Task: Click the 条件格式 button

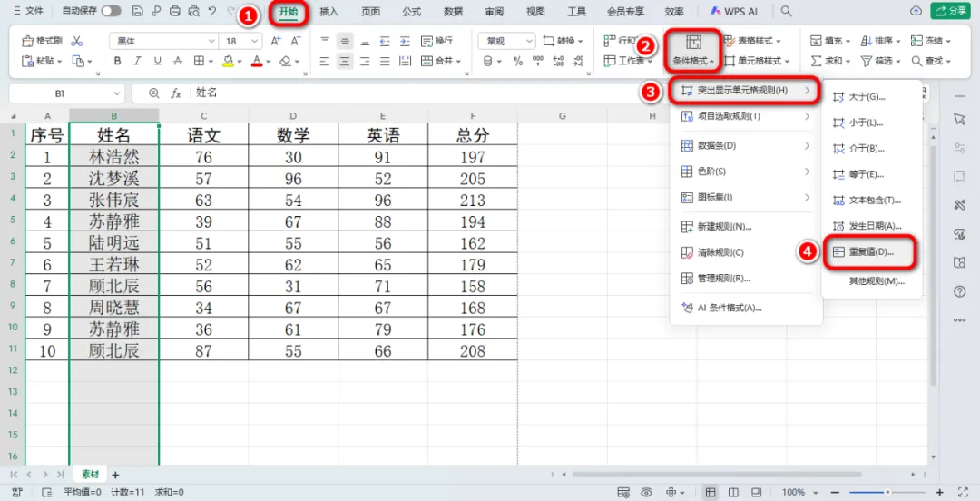Action: tap(694, 50)
